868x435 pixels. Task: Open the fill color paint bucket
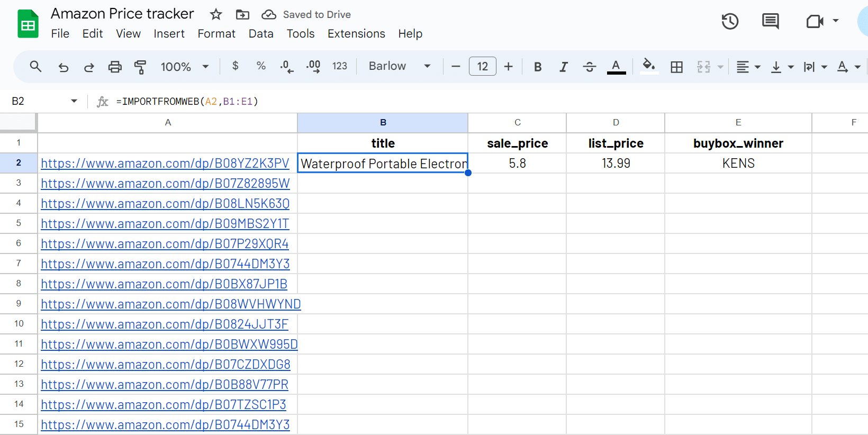tap(648, 66)
